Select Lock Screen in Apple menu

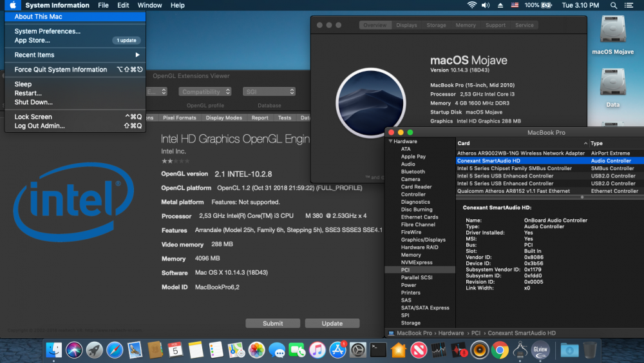75,117
